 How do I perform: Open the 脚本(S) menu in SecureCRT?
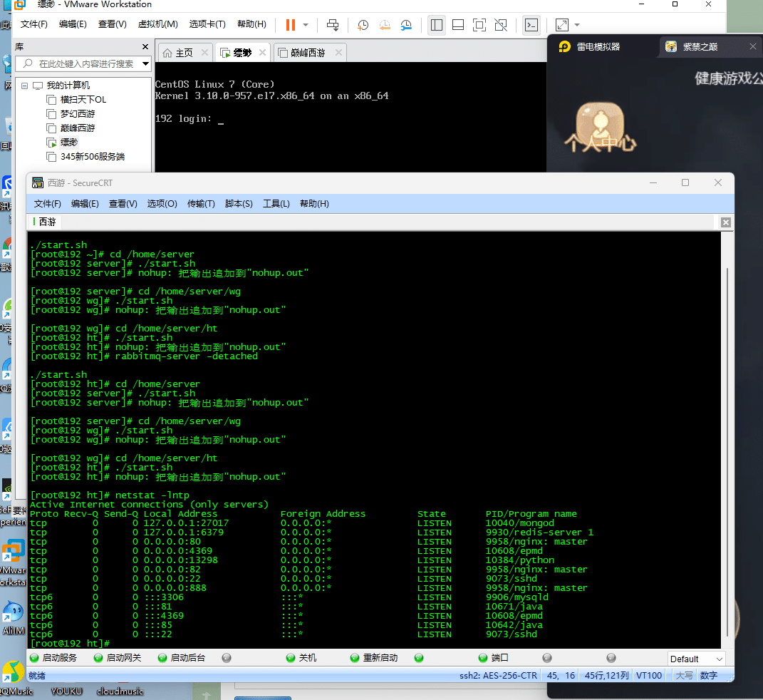[x=239, y=204]
